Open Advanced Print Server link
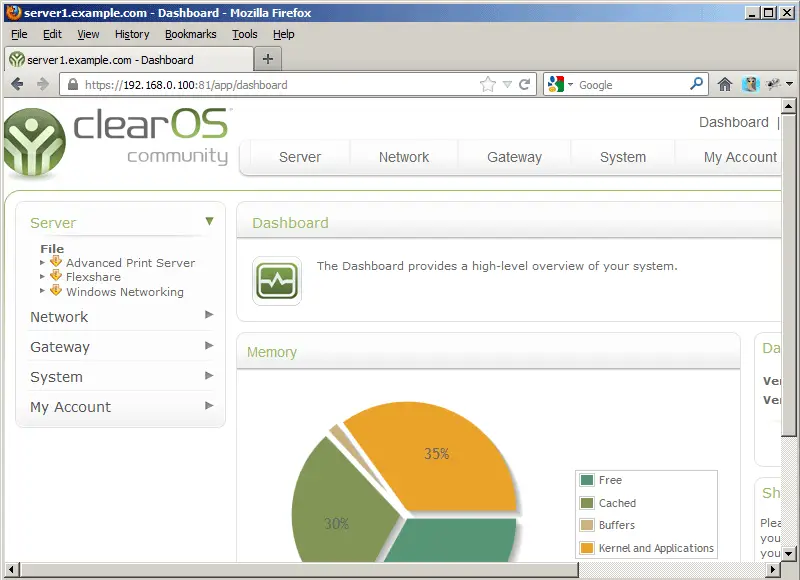This screenshot has width=800, height=580. point(131,263)
